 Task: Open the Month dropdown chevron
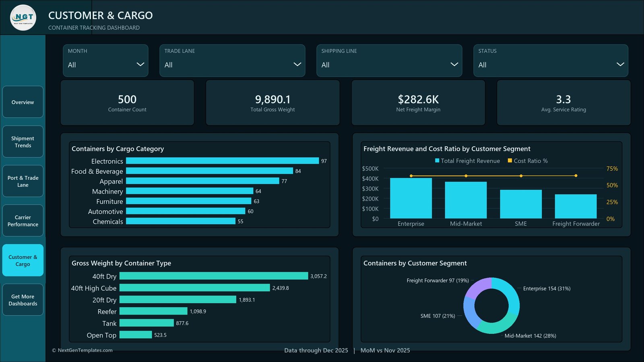[140, 64]
